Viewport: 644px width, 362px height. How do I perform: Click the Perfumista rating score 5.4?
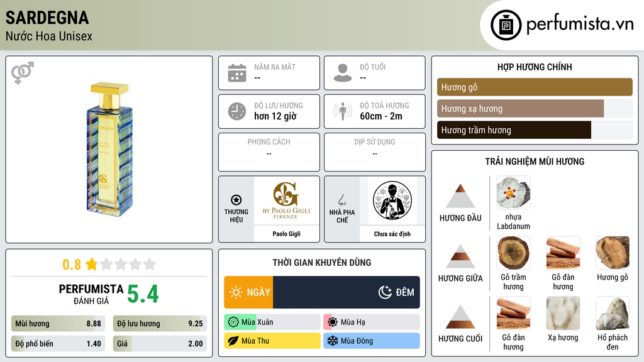pyautogui.click(x=143, y=294)
